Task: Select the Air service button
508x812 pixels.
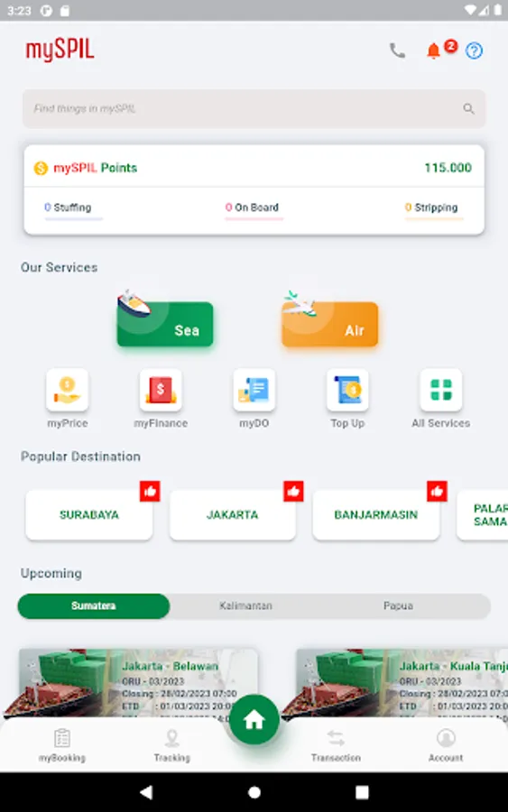Action: 330,324
